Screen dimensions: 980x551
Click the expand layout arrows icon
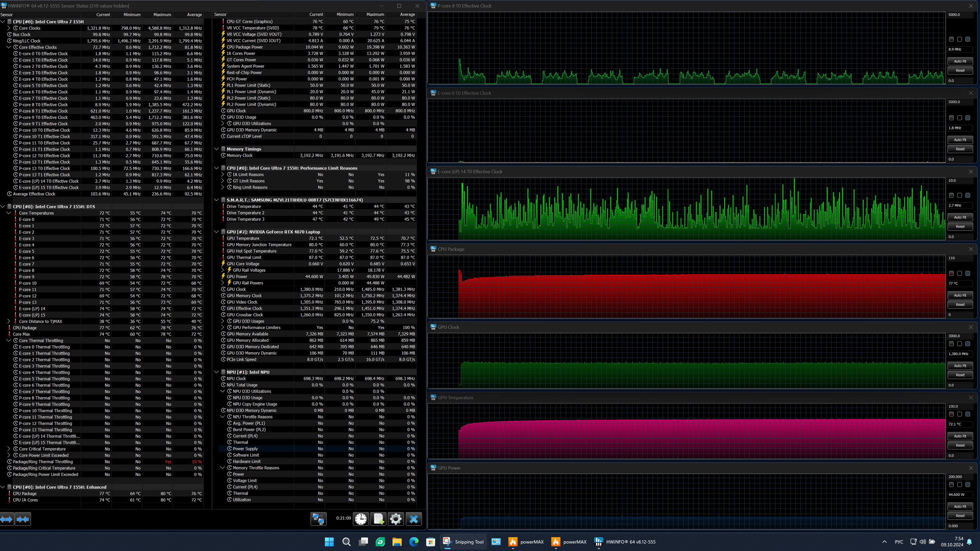tap(7, 519)
